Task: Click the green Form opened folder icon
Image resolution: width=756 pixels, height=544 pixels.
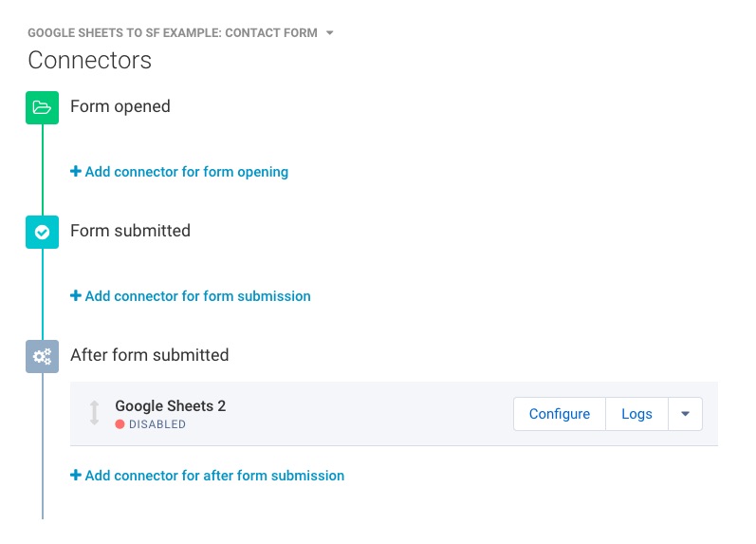Action: [x=42, y=107]
